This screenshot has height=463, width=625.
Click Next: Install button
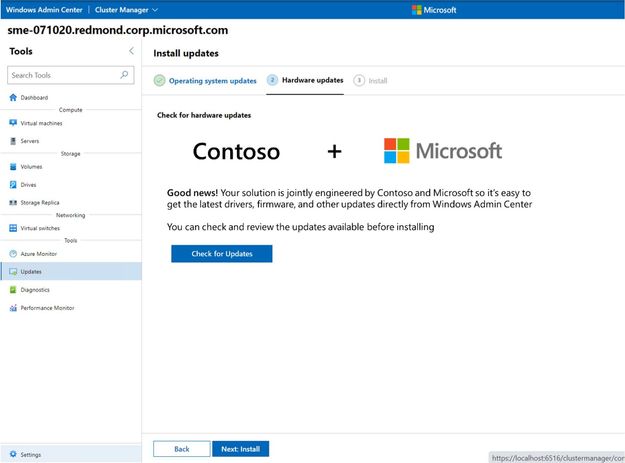pos(240,449)
